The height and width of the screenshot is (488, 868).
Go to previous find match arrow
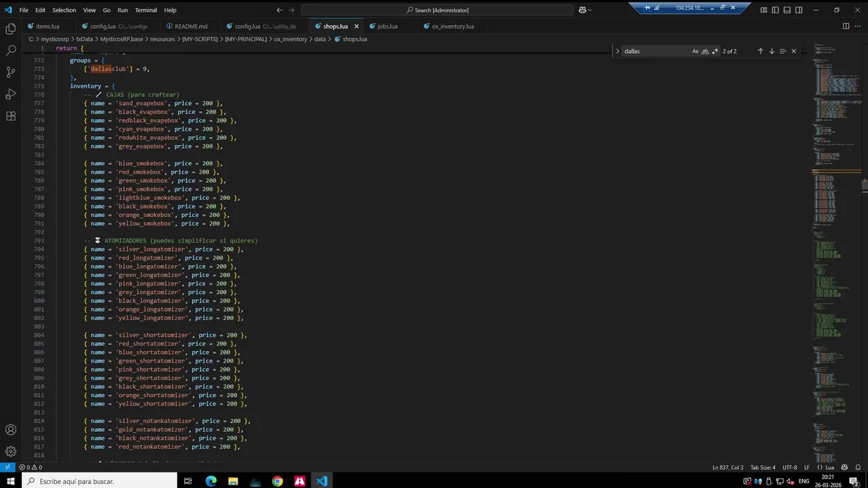pyautogui.click(x=760, y=51)
